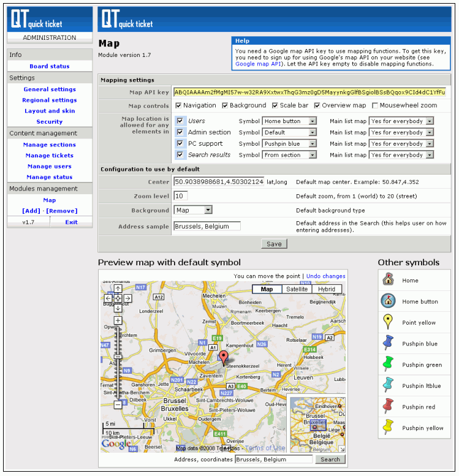Select the Pushpin blue symbol icon
Viewport: 459px width, 476px height.
[388, 344]
